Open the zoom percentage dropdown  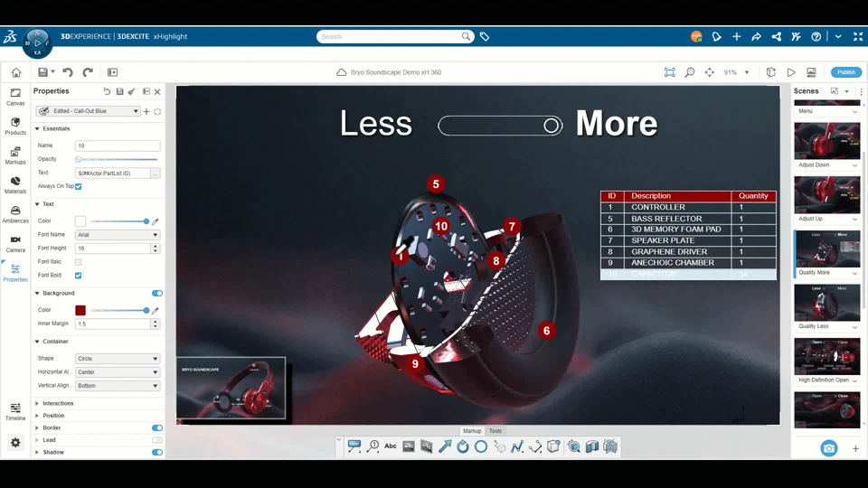(747, 72)
